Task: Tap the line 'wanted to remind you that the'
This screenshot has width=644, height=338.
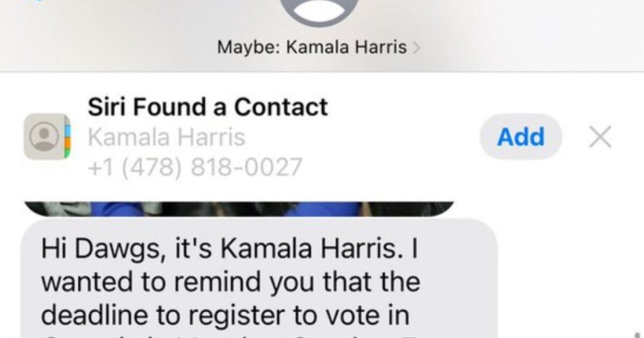Action: [230, 282]
